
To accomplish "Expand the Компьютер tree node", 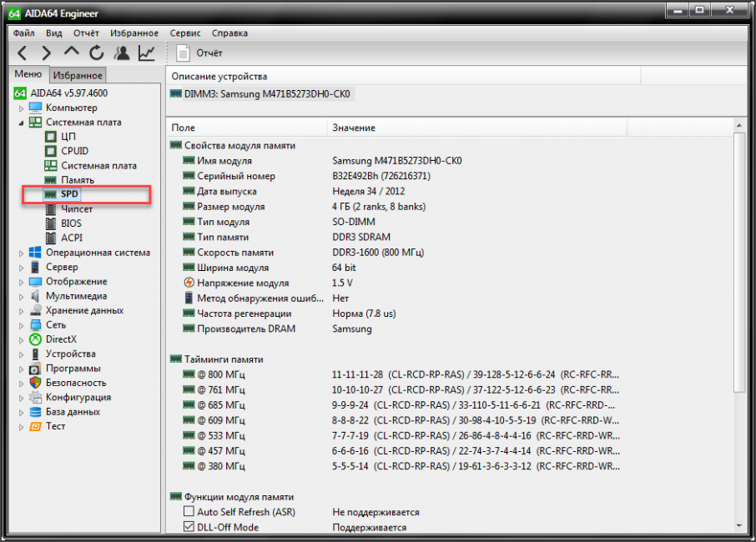I will point(23,108).
